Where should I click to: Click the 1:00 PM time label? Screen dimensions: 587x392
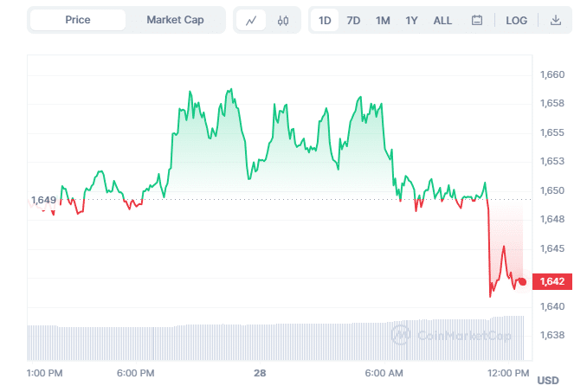[44, 373]
